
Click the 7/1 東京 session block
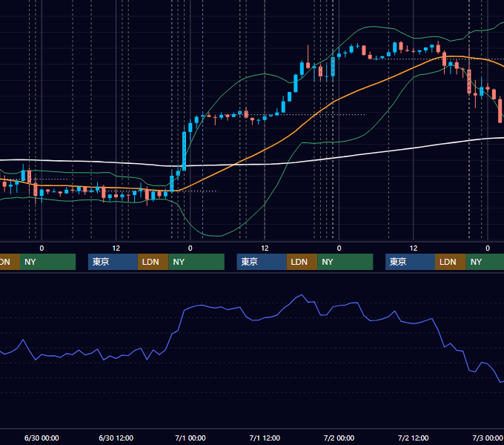pos(262,262)
